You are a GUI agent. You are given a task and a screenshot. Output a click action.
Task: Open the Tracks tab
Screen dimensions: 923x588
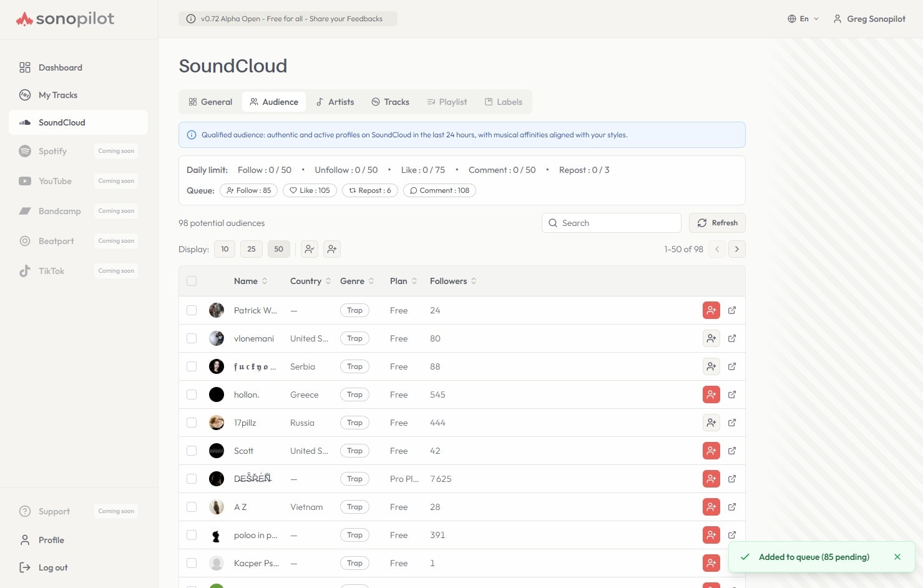pyautogui.click(x=391, y=102)
